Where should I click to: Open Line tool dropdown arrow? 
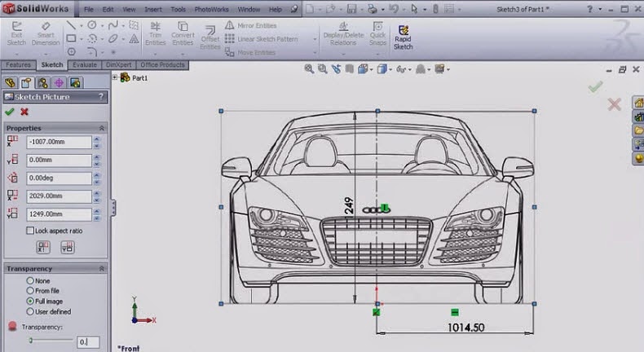tap(82, 26)
